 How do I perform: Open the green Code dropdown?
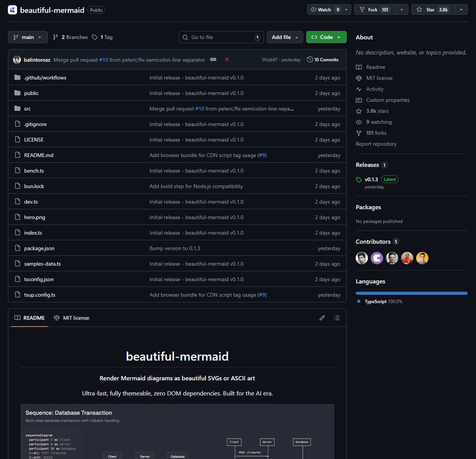pyautogui.click(x=326, y=37)
